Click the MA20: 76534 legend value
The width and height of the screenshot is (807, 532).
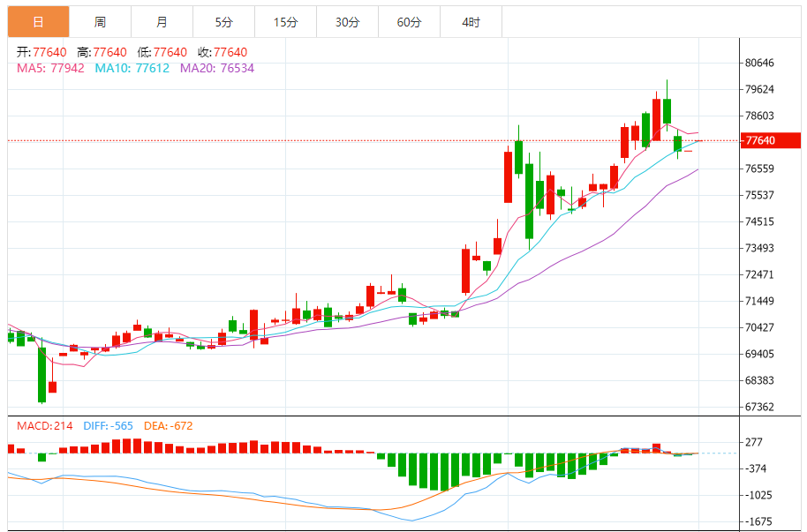click(217, 69)
